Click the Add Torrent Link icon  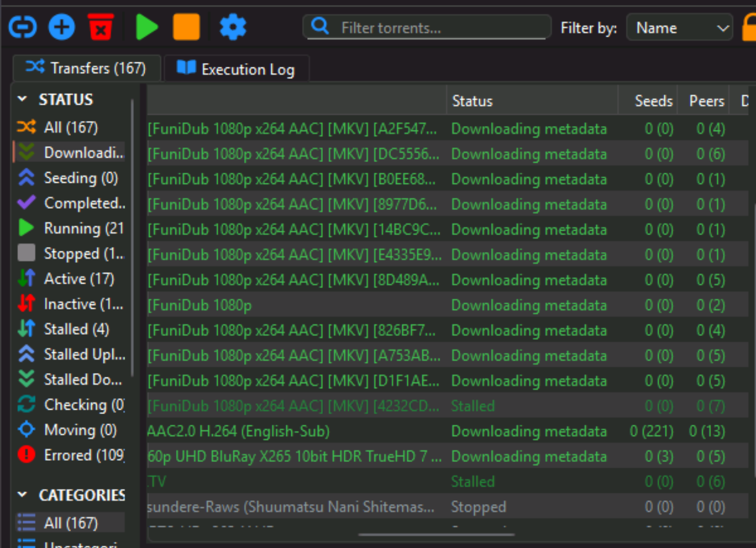pyautogui.click(x=22, y=27)
